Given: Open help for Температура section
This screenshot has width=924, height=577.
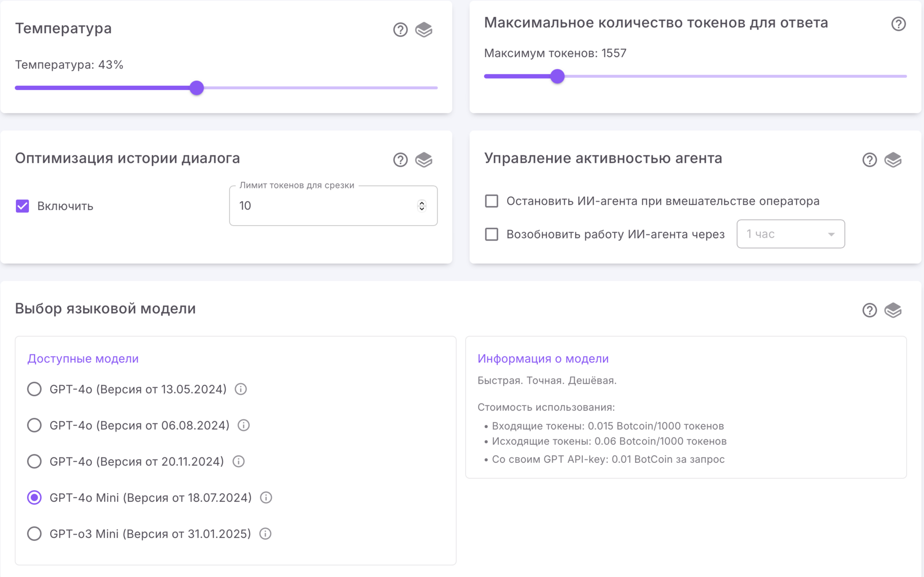Looking at the screenshot, I should tap(400, 29).
